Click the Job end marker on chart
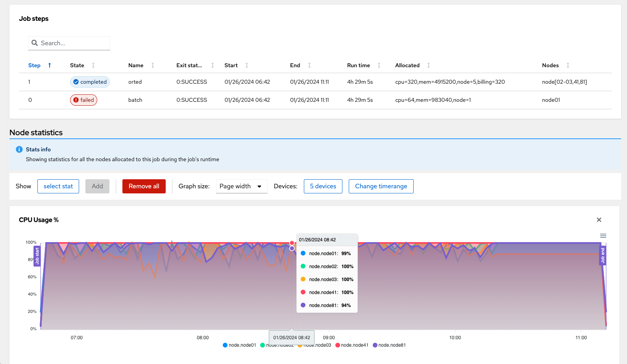The width and height of the screenshot is (627, 364). 603,256
